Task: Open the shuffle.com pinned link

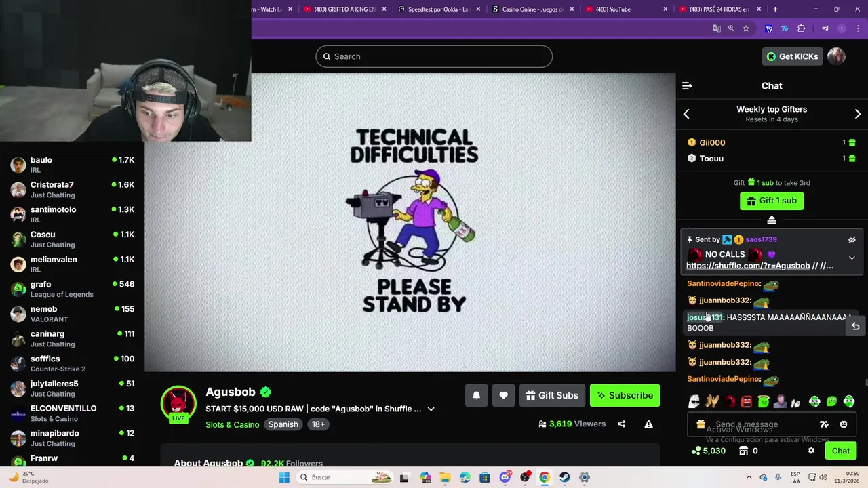Action: [x=748, y=266]
